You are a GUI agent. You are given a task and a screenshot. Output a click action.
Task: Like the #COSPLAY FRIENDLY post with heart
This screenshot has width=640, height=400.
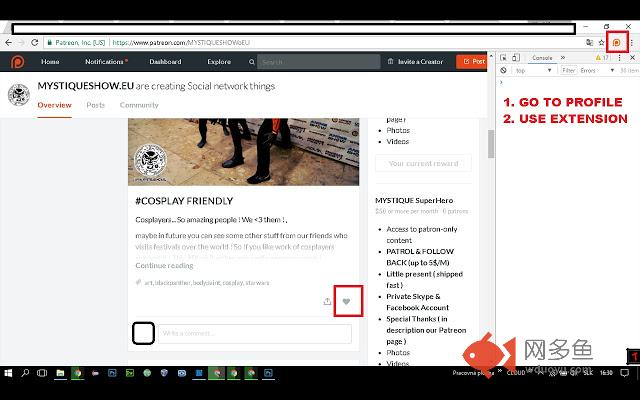(346, 302)
